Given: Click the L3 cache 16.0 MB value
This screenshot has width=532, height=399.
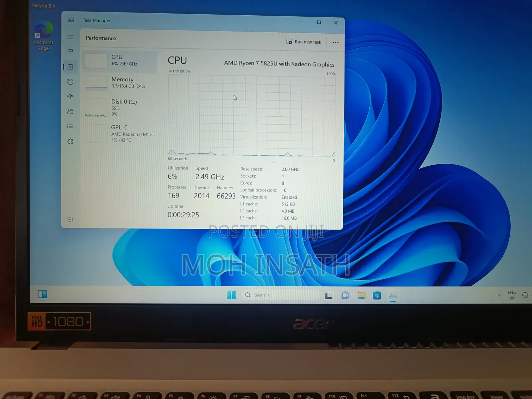Looking at the screenshot, I should 289,218.
